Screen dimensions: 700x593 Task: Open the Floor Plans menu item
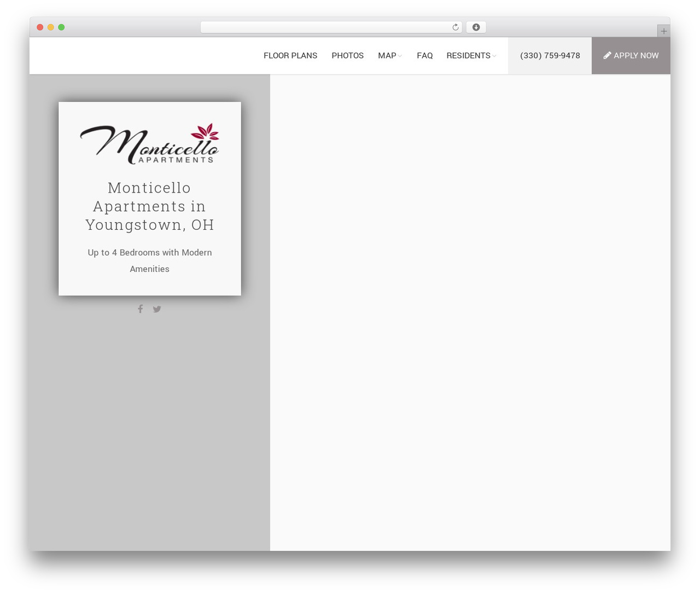(290, 56)
